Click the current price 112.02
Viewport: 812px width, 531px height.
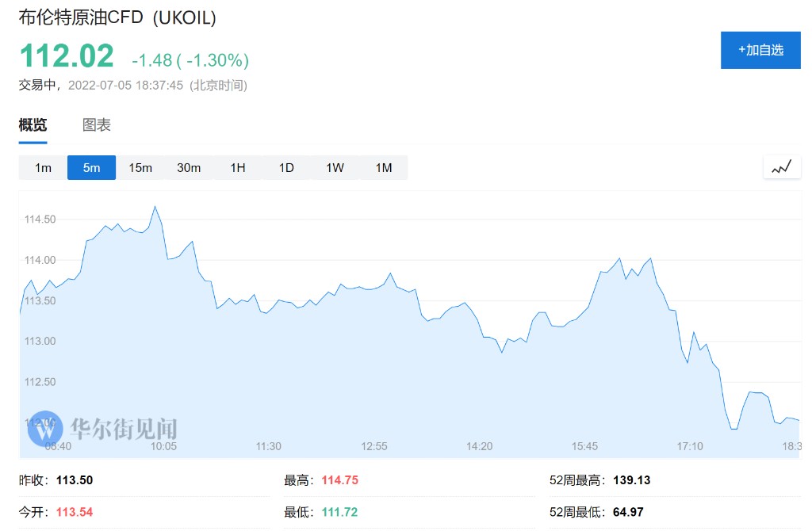click(67, 56)
